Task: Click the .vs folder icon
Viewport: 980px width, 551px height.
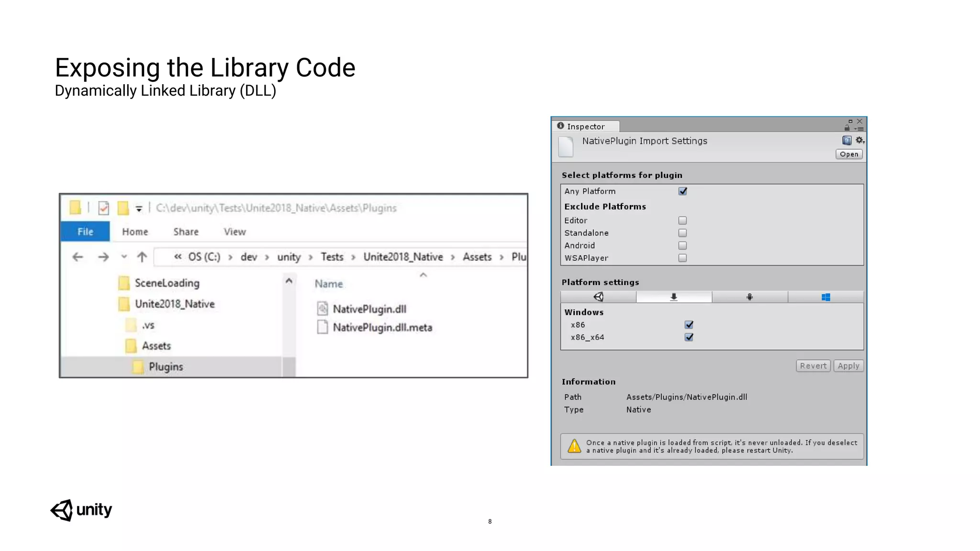Action: 131,325
